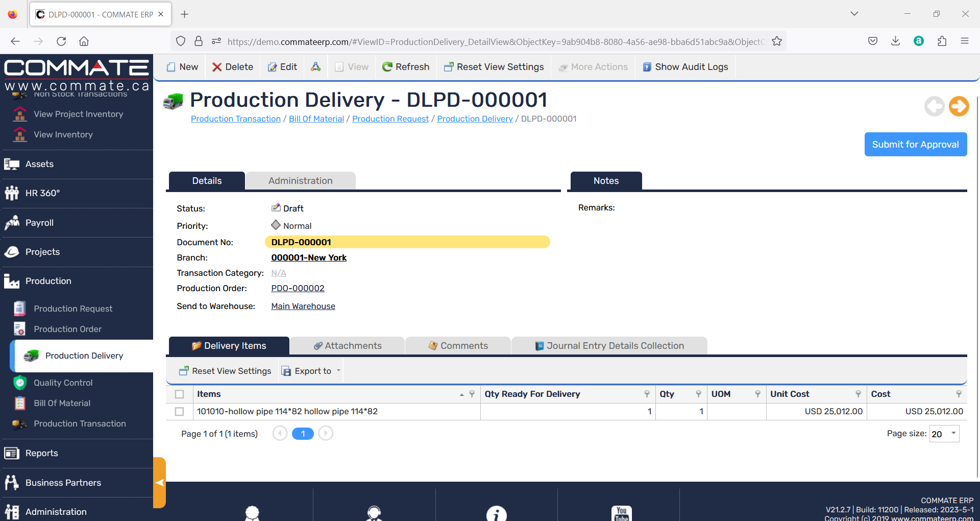The height and width of the screenshot is (521, 980).
Task: Follow the Production Request breadcrumb link
Action: (390, 119)
